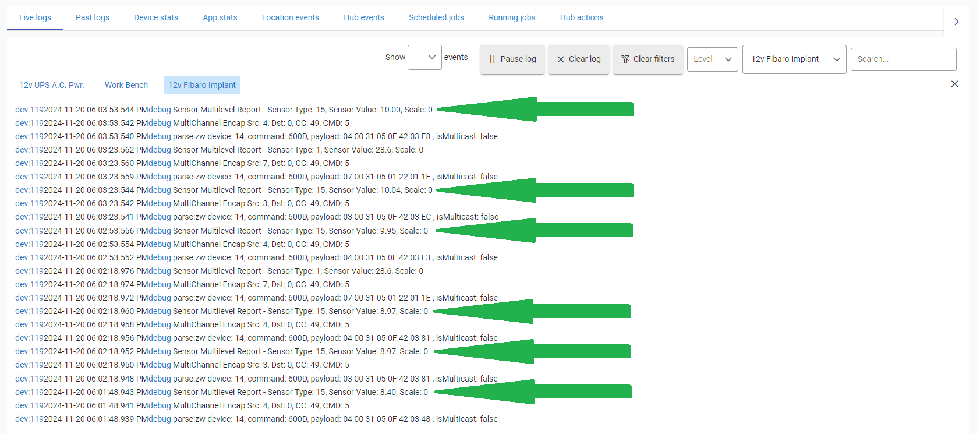The image size is (980, 434).
Task: Select payload '04 00 31 05 0F 42 03 E8'
Action: tap(387, 136)
